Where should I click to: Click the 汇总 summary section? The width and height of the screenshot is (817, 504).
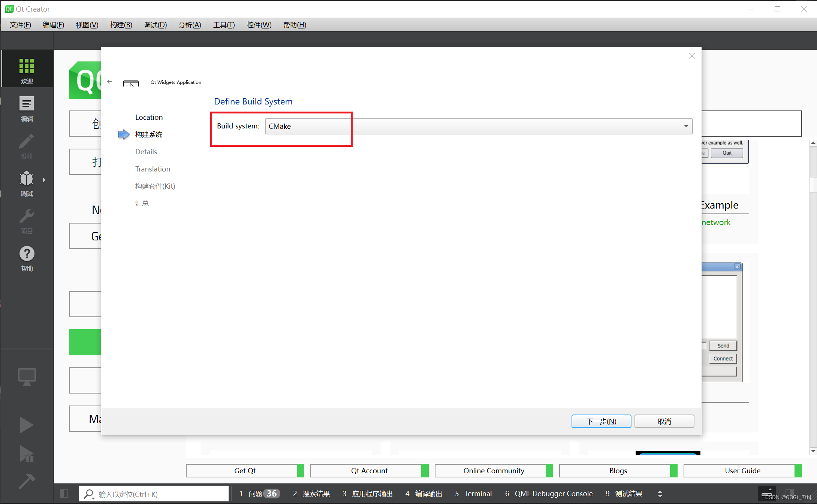[142, 204]
